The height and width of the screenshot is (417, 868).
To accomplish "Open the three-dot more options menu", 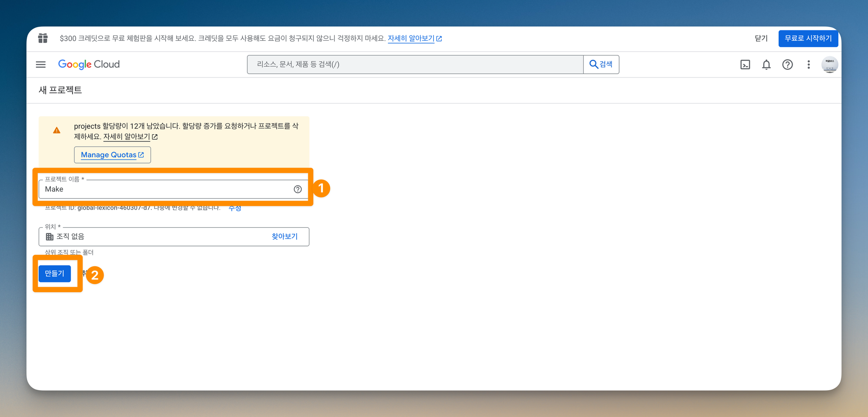I will tap(809, 64).
